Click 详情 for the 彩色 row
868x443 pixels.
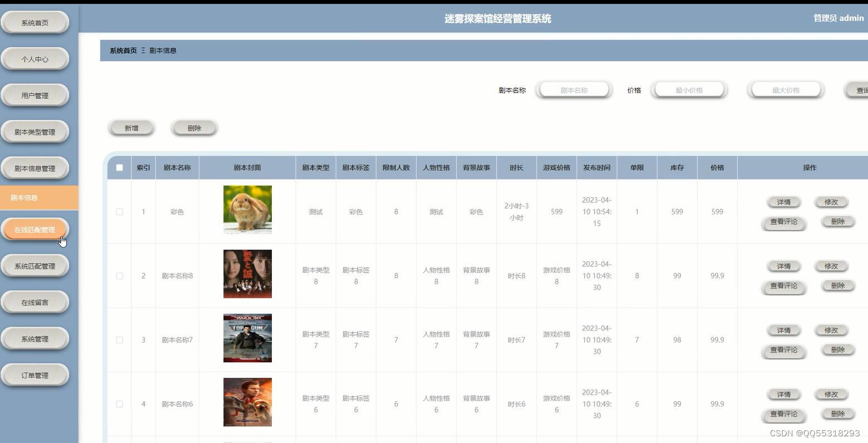click(x=784, y=202)
